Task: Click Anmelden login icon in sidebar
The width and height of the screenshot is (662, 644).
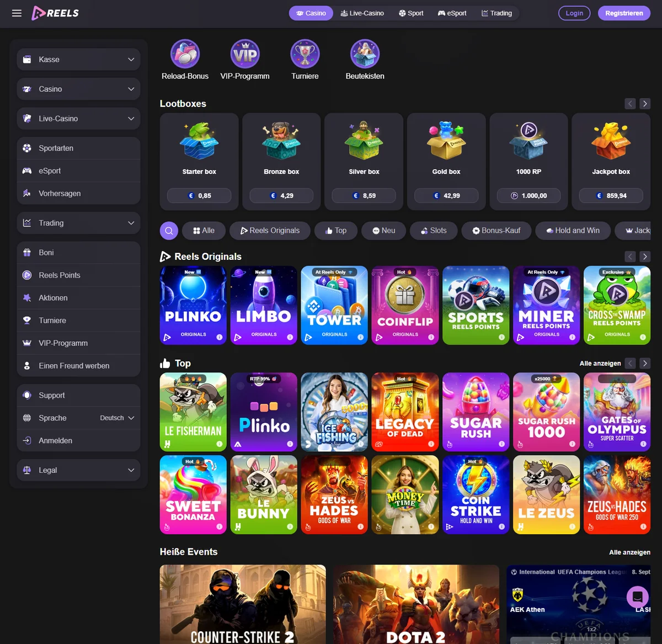Action: pos(27,440)
